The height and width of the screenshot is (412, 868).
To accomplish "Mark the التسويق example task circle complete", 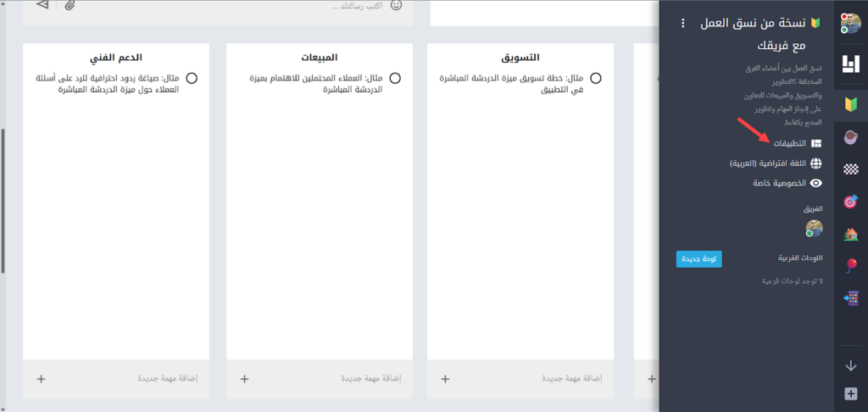I will (596, 78).
